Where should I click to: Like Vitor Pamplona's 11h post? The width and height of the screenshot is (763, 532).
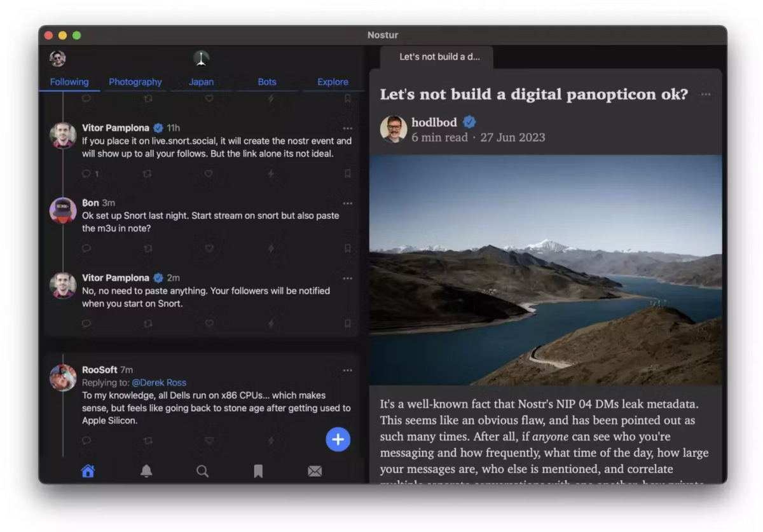(x=209, y=174)
